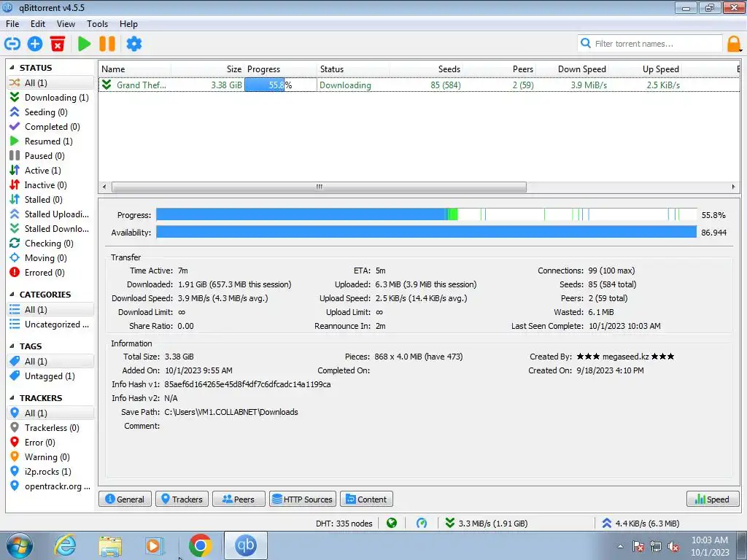
Task: Open the File menu
Action: (12, 24)
